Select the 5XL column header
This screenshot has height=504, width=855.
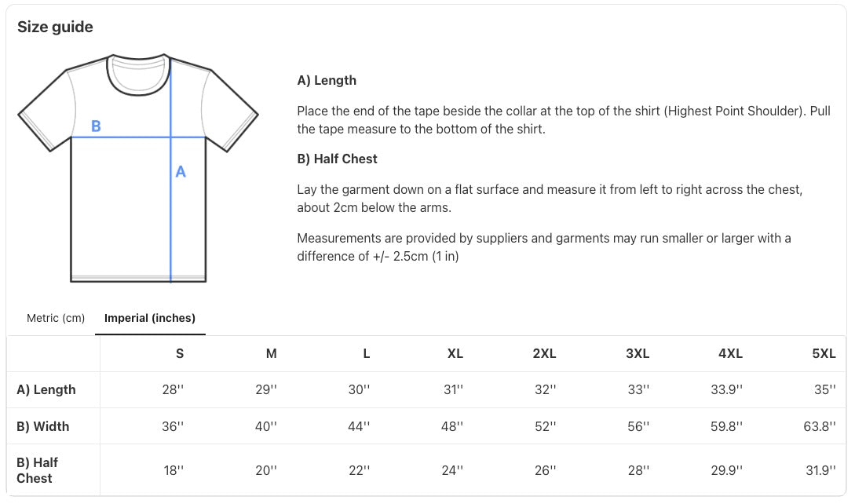pyautogui.click(x=824, y=353)
